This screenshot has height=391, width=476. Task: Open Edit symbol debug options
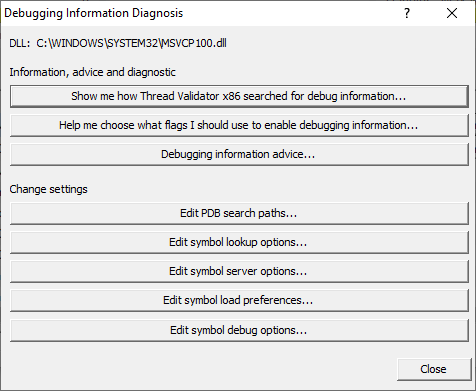click(x=239, y=330)
